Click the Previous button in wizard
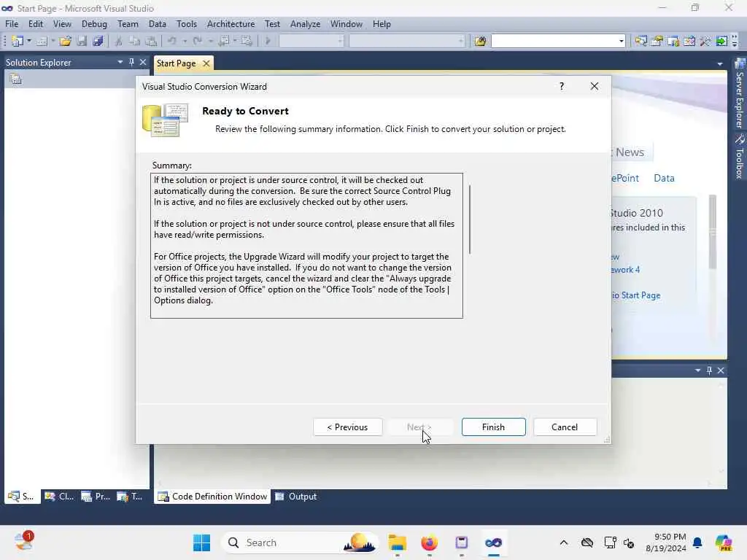Screen dimensions: 747x560 (x=348, y=427)
